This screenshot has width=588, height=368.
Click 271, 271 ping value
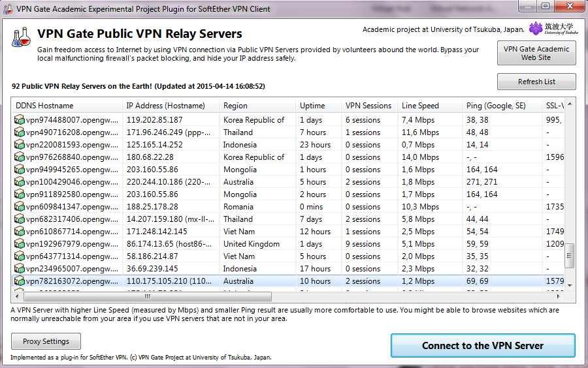482,181
